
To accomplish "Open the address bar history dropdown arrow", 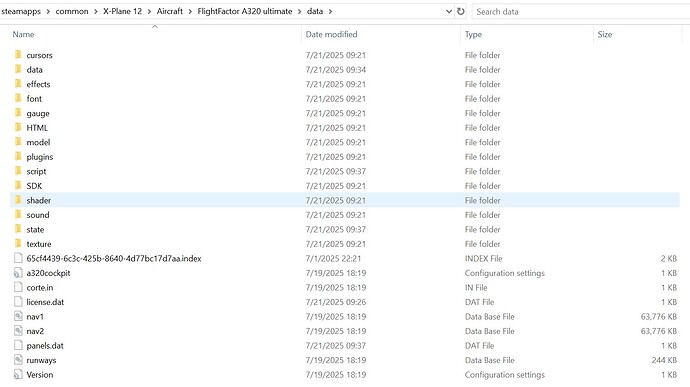I will [x=449, y=11].
